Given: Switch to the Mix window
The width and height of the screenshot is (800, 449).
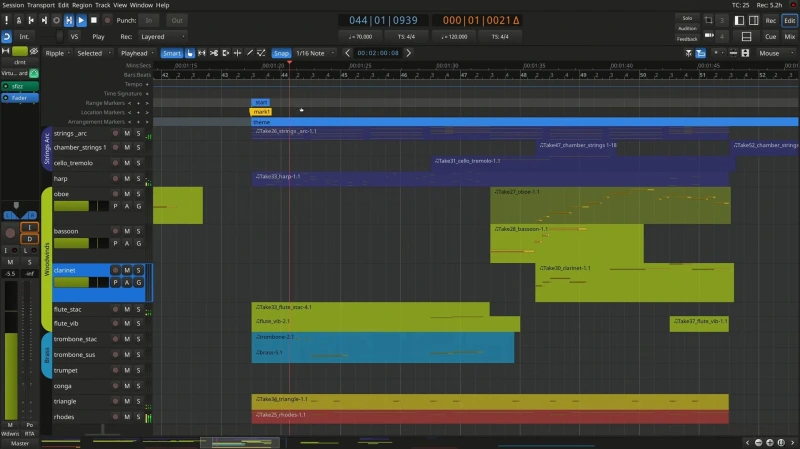Looking at the screenshot, I should 789,37.
